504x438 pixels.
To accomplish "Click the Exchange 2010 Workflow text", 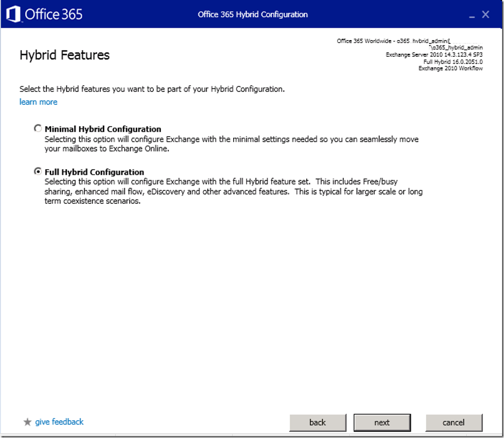I will 450,68.
